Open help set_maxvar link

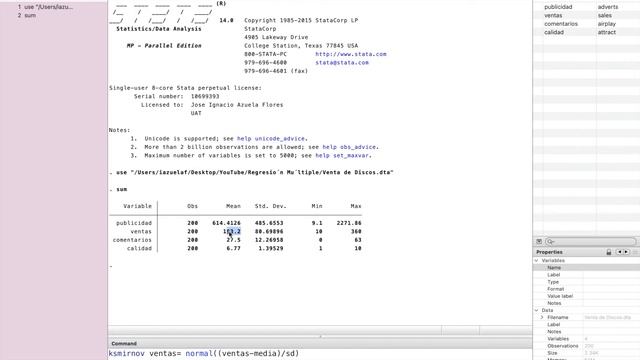342,156
